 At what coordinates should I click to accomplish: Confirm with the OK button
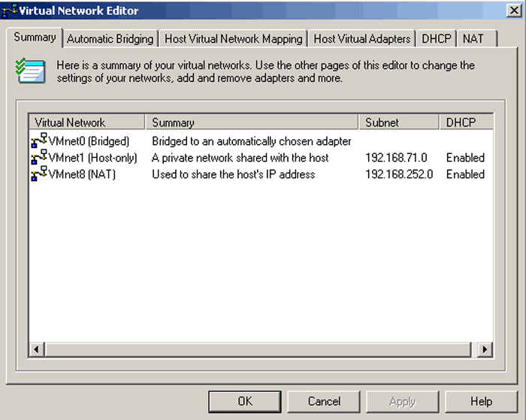pyautogui.click(x=245, y=401)
